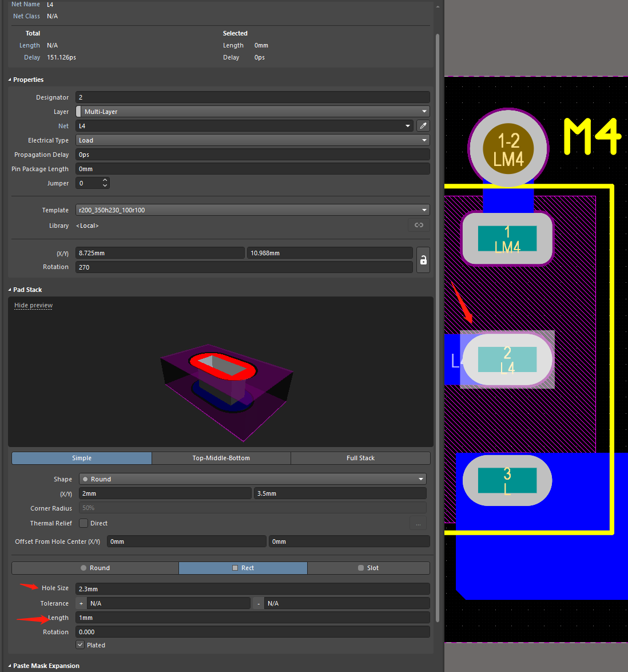Screen dimensions: 628x672
Task: Select the Slot hole shape option
Action: pyautogui.click(x=368, y=568)
